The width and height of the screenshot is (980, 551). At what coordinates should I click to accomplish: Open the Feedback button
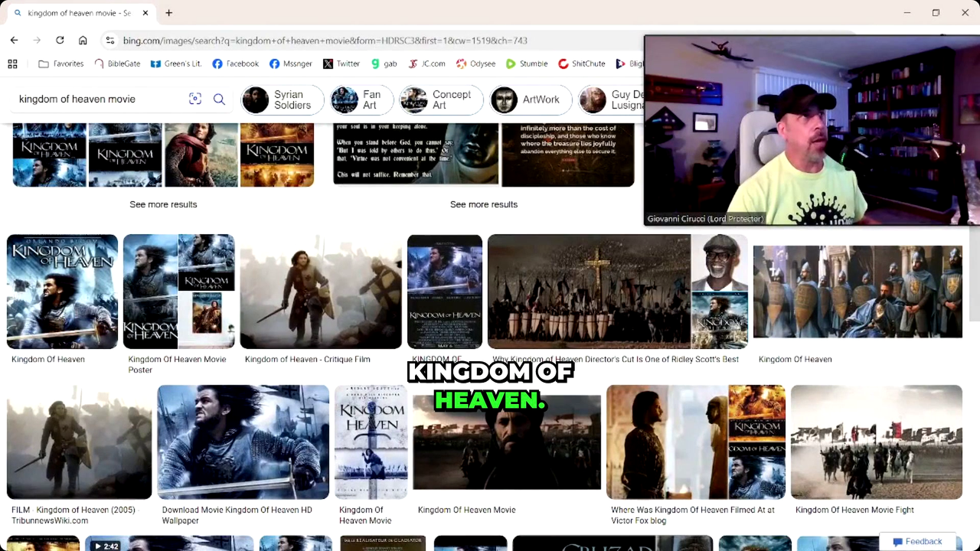point(916,541)
